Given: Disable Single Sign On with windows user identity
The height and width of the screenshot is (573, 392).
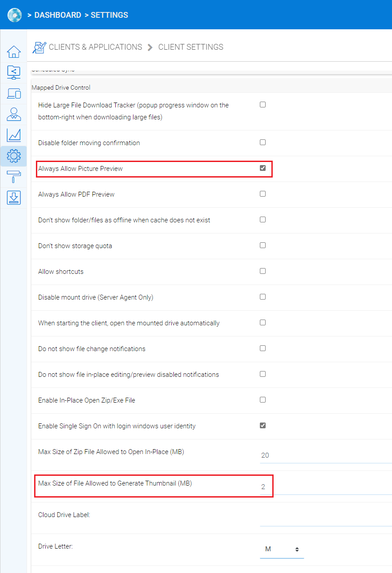Looking at the screenshot, I should pyautogui.click(x=263, y=425).
